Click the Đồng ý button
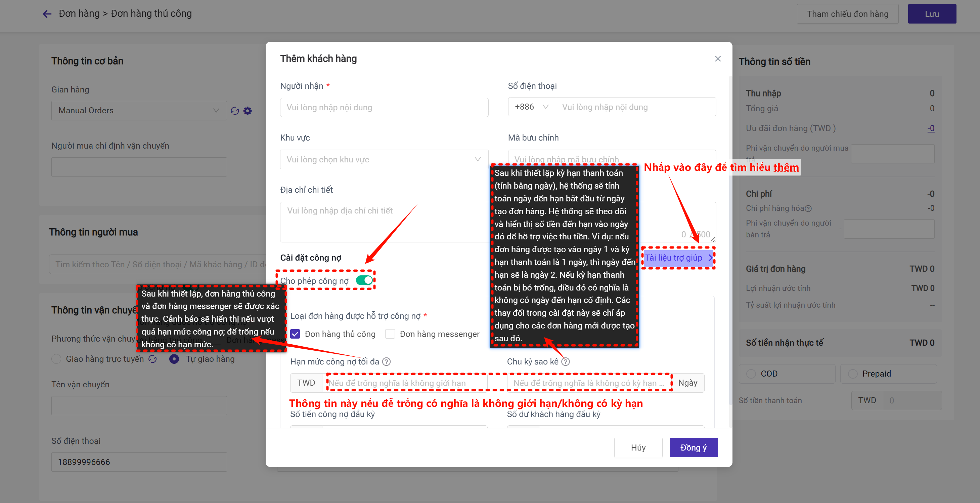This screenshot has width=980, height=503. [x=693, y=448]
